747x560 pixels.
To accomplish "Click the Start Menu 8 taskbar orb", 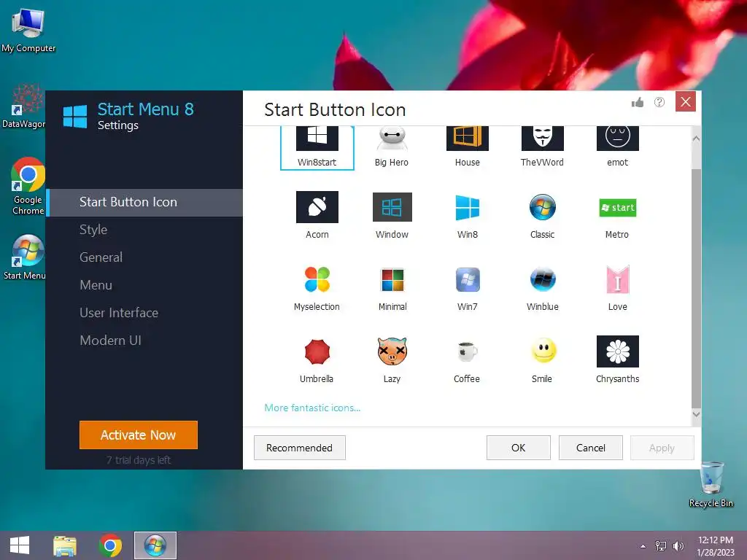I will point(155,545).
